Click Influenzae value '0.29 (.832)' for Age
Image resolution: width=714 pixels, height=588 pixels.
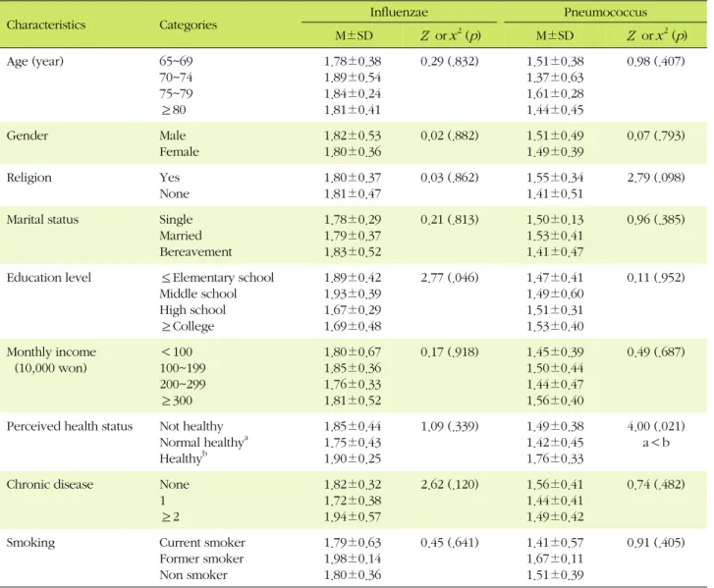point(450,62)
